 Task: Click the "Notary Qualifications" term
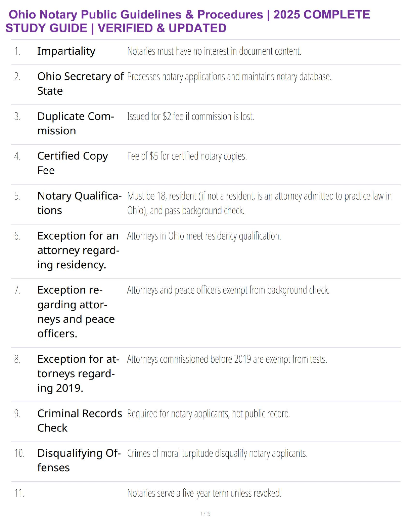tap(79, 203)
